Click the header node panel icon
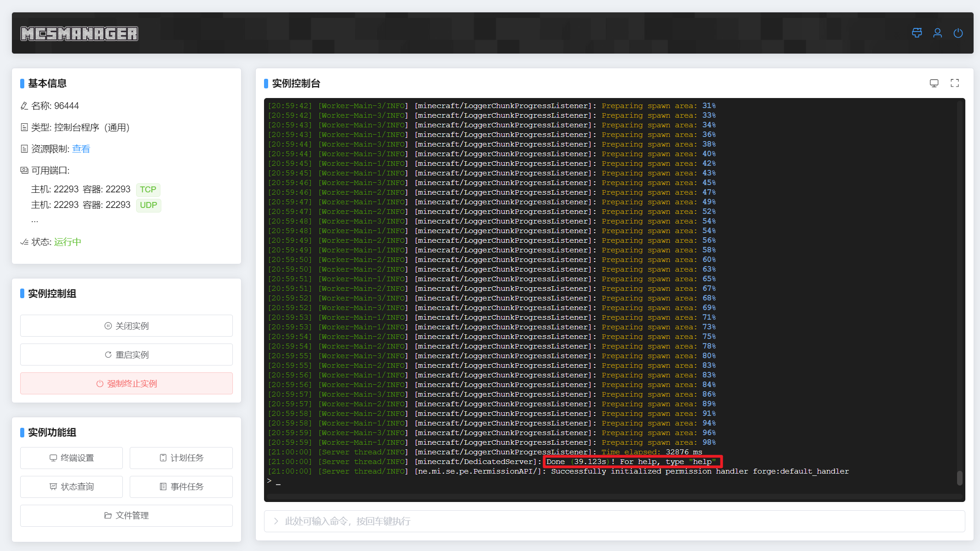Viewport: 980px width, 551px height. click(x=917, y=33)
